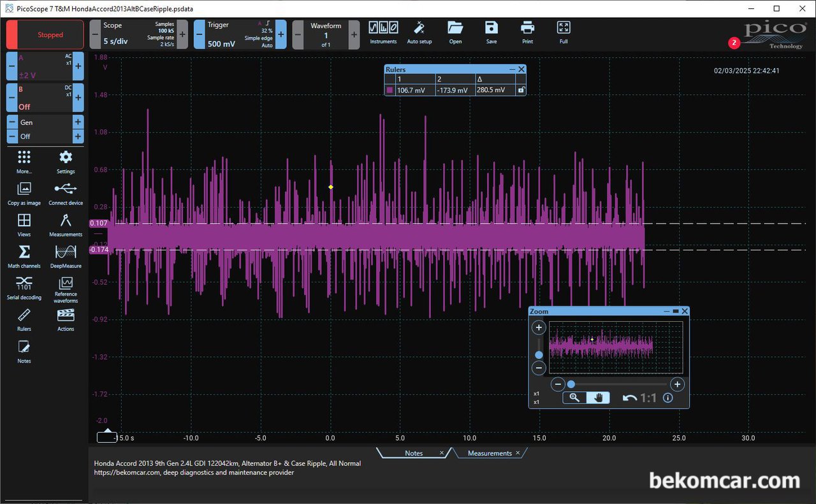Toggle the red Stopped capture button
816x504 pixels.
point(45,34)
